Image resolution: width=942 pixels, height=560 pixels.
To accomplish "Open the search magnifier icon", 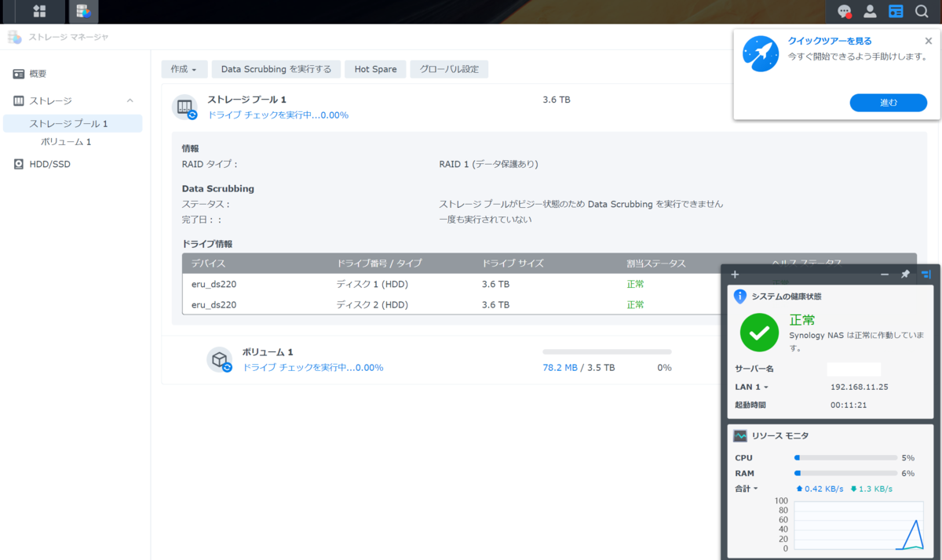I will pyautogui.click(x=922, y=11).
